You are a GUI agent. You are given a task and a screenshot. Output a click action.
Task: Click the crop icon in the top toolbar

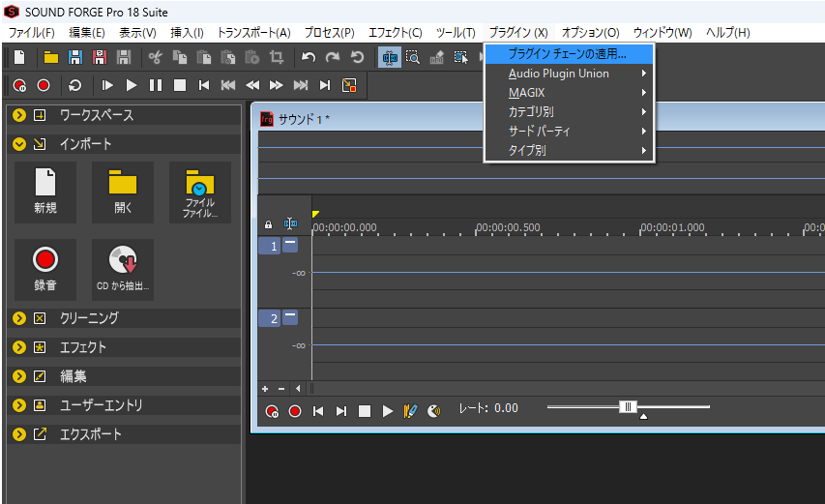(277, 58)
